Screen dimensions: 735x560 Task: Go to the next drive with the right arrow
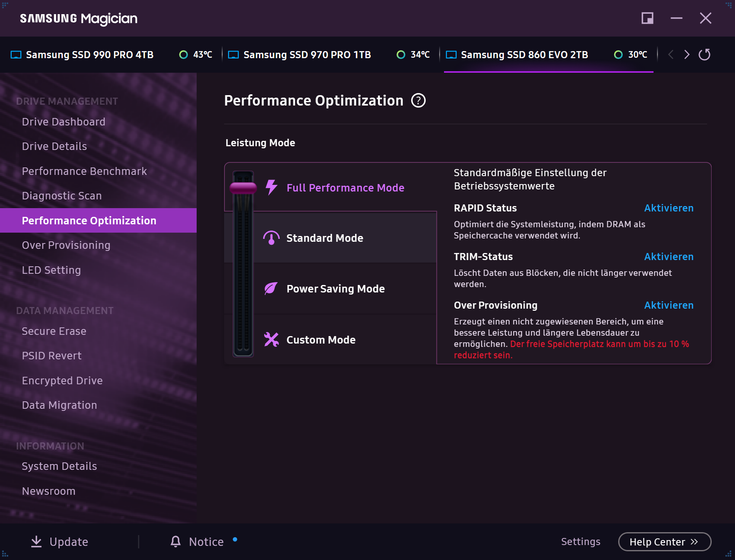tap(687, 54)
